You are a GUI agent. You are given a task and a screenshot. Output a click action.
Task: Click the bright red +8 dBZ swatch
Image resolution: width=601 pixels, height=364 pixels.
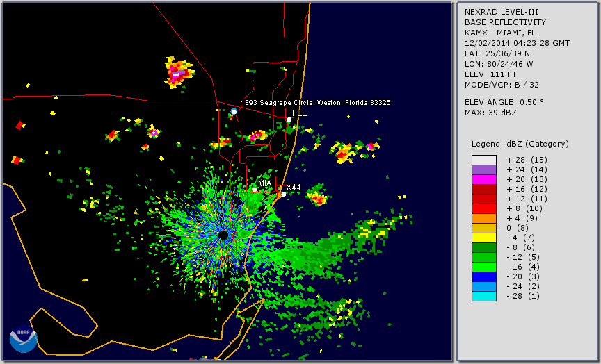(x=484, y=208)
